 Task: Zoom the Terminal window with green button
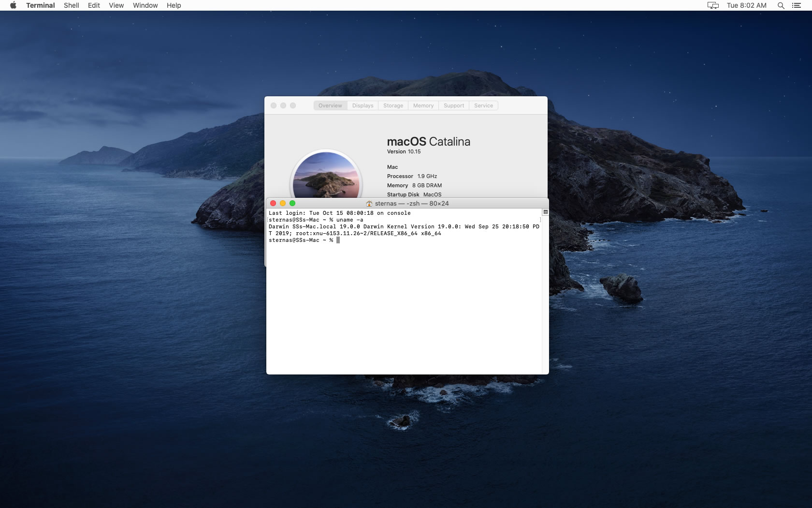[x=292, y=203]
